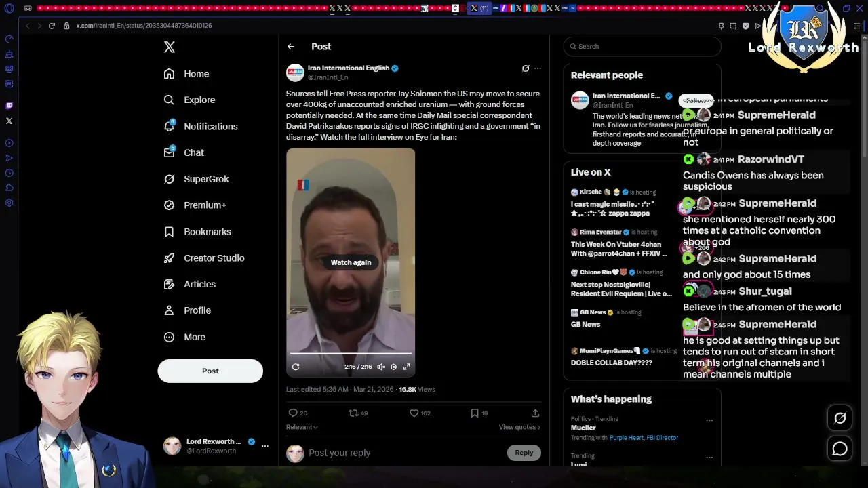Open Creator Studio
This screenshot has height=488, width=868.
tap(204, 258)
